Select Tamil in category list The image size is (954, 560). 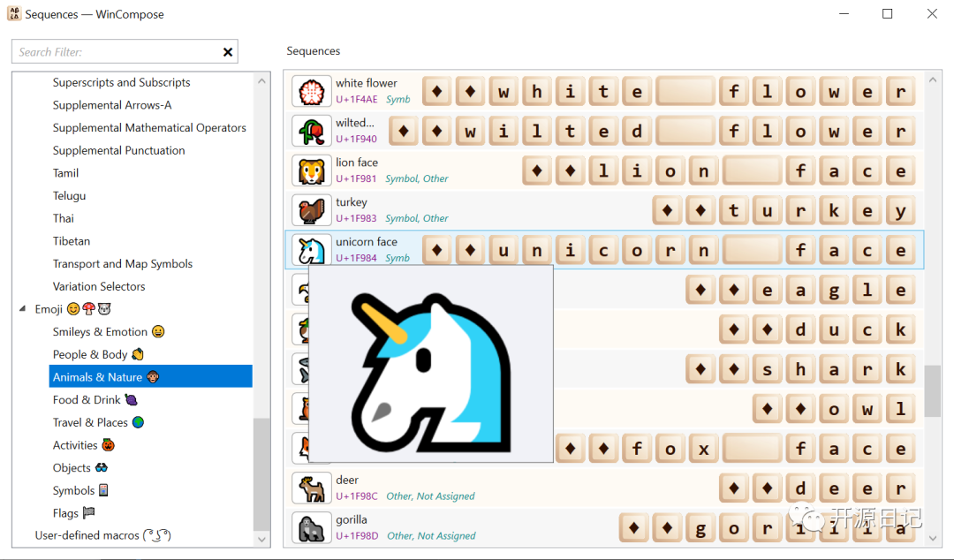point(65,173)
